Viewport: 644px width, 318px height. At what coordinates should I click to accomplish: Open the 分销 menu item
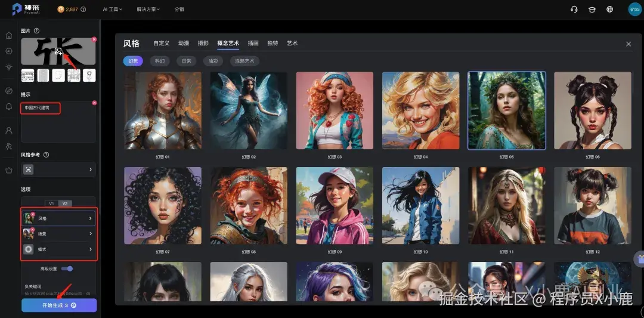[179, 9]
